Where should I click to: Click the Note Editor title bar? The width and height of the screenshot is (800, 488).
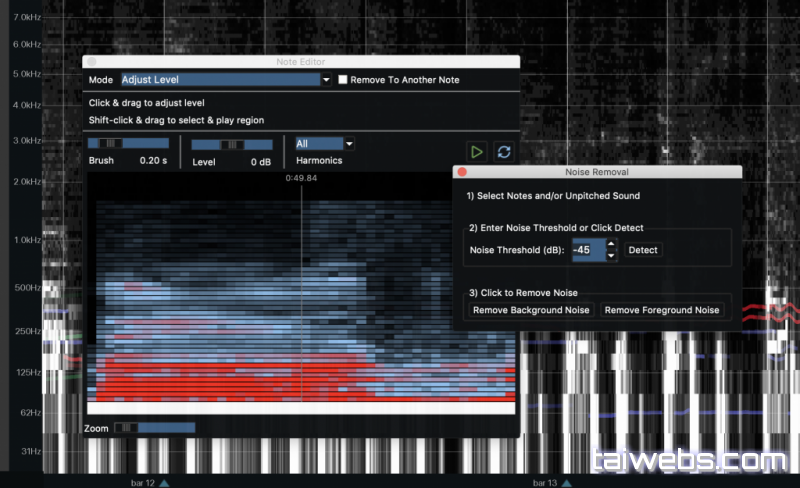(x=300, y=62)
